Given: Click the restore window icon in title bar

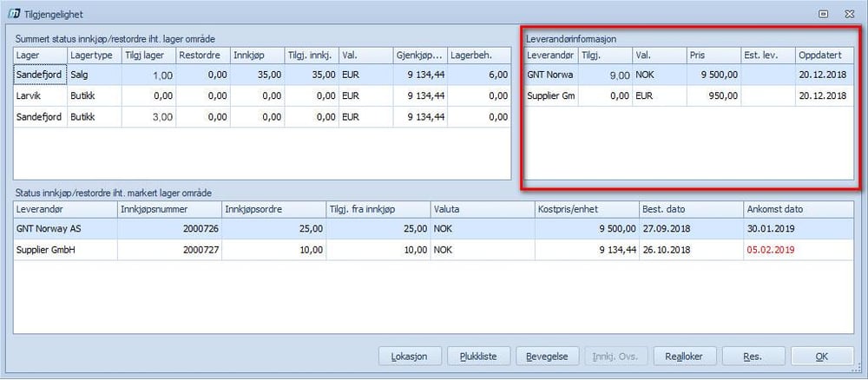Looking at the screenshot, I should [822, 14].
